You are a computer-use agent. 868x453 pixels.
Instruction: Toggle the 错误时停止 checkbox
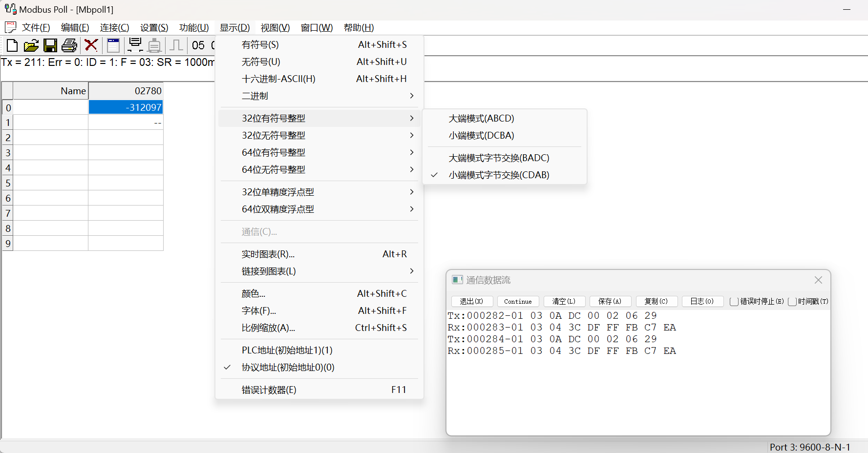click(x=734, y=302)
